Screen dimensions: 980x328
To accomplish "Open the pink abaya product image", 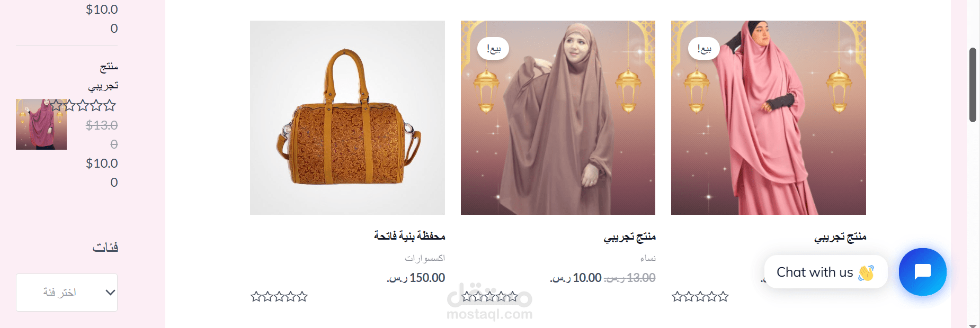I will tap(769, 117).
